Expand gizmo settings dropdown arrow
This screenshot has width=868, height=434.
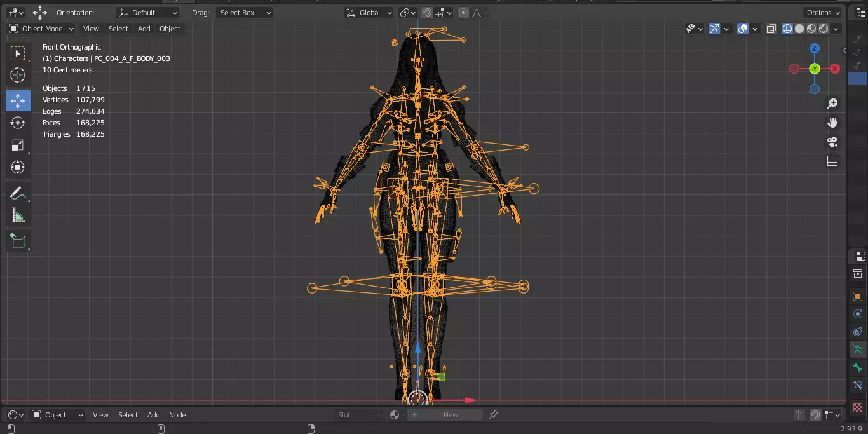pos(728,29)
